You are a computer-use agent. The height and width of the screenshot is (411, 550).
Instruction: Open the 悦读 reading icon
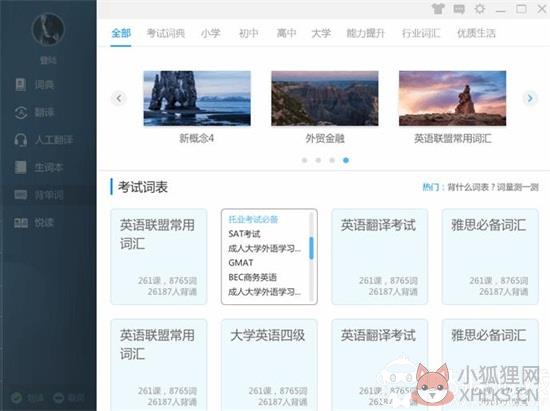click(x=21, y=222)
